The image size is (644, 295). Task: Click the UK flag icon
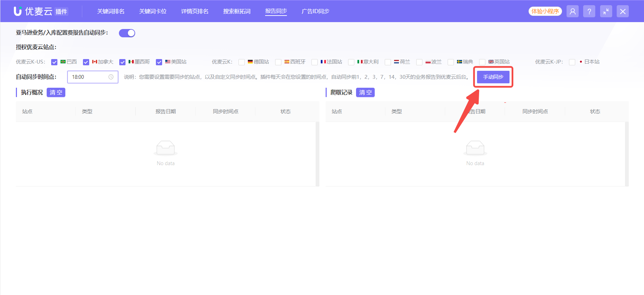491,62
